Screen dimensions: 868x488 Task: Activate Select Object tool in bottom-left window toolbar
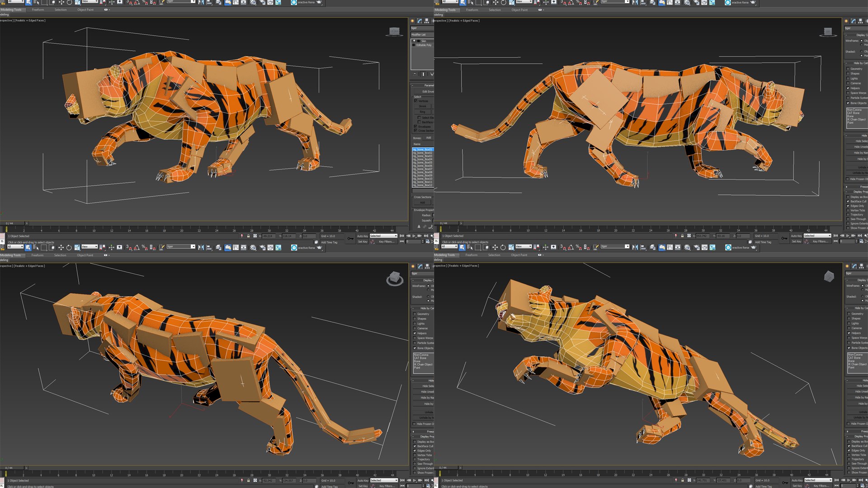(x=28, y=248)
